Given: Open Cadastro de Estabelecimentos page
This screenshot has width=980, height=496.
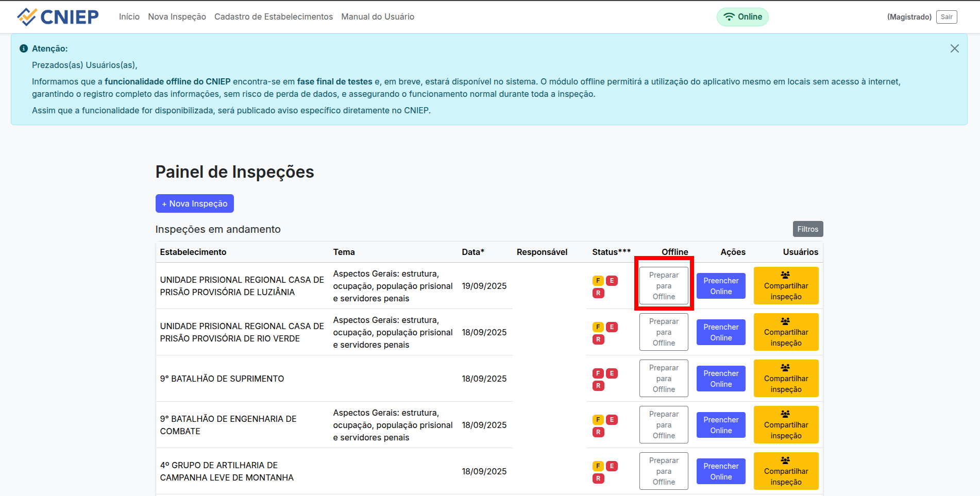Looking at the screenshot, I should tap(274, 17).
